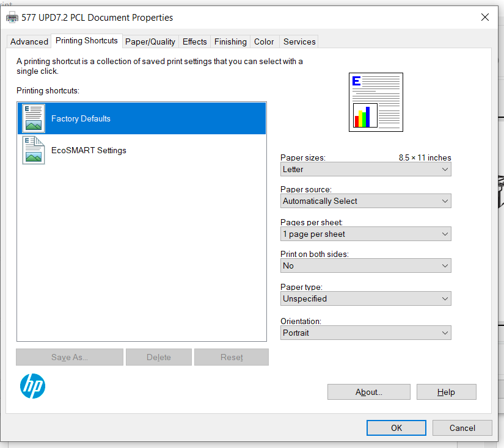Open the Help dialog
504x448 pixels.
[x=446, y=391]
